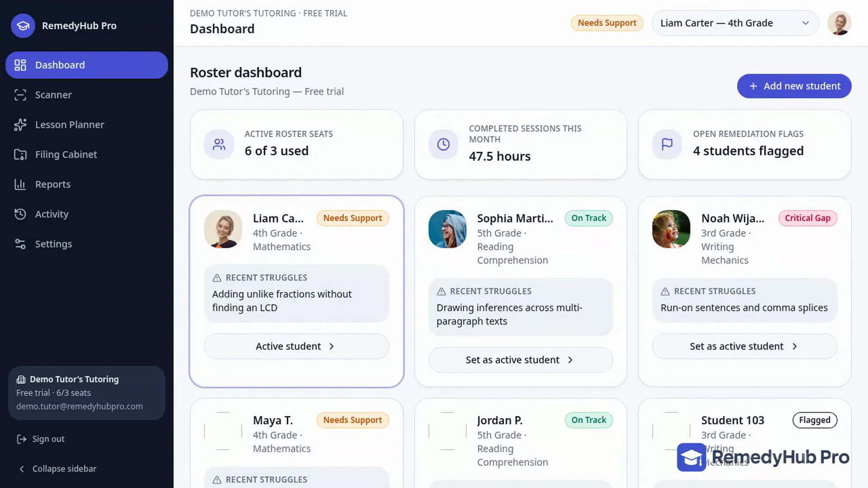Click the Free trial · 6/3 seats text
This screenshot has height=488, width=868.
[x=53, y=393]
